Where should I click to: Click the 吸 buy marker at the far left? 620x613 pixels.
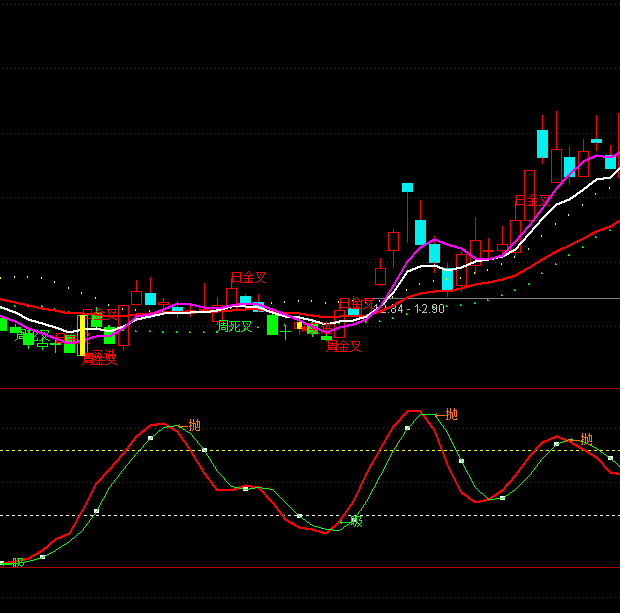coord(18,563)
